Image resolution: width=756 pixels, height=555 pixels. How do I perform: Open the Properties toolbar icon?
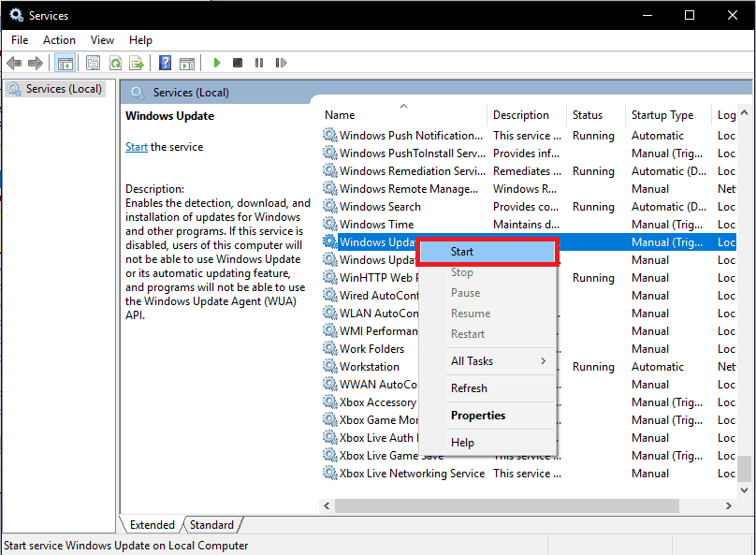point(93,63)
